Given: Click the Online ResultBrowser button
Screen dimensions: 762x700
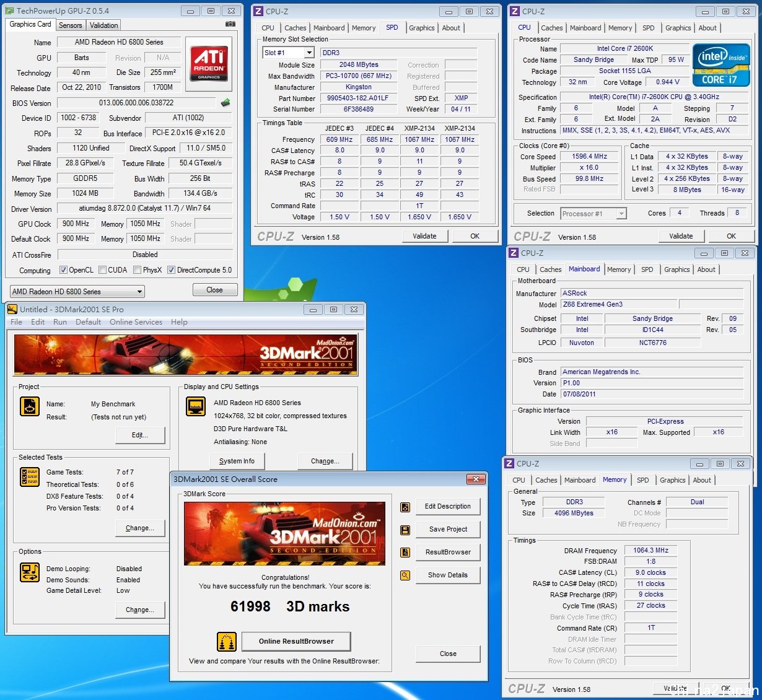Looking at the screenshot, I should (x=296, y=642).
